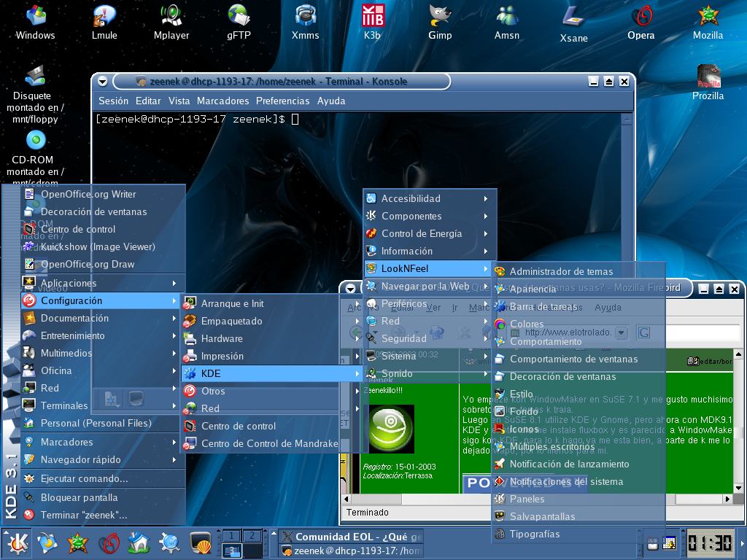Open the Xmms desktop icon

(x=305, y=18)
